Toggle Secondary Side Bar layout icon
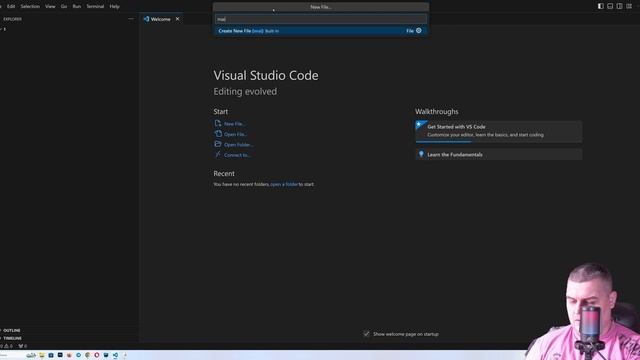Screen dimensions: 640x360 click(x=619, y=6)
